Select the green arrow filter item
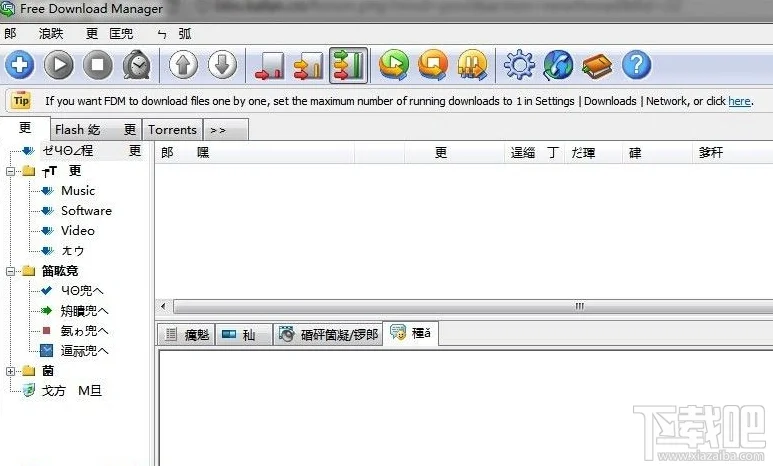 coord(84,311)
